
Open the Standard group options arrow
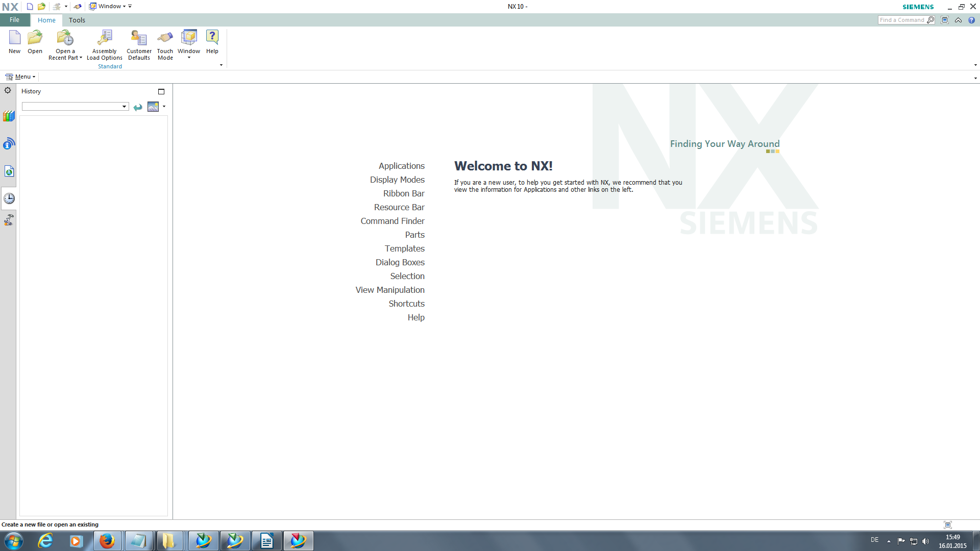pyautogui.click(x=221, y=65)
